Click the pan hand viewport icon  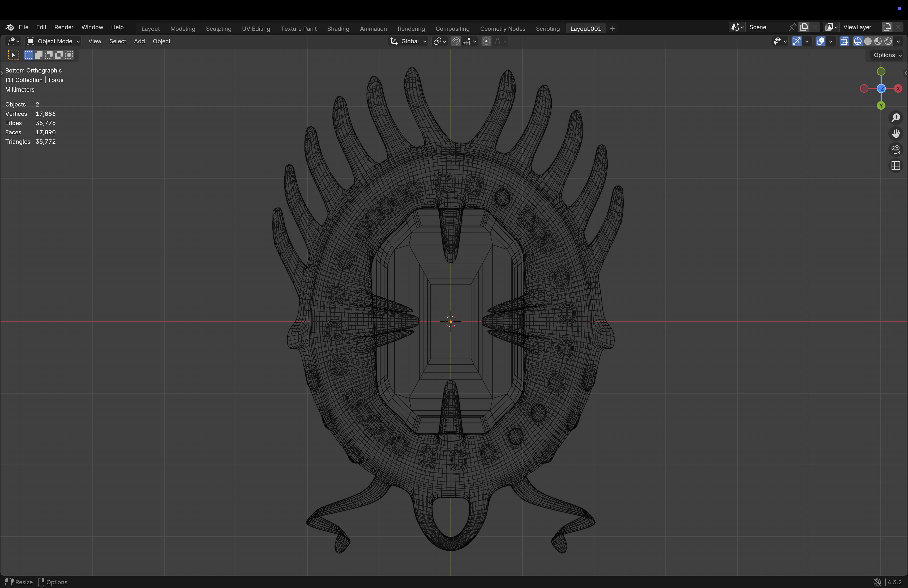coord(896,134)
